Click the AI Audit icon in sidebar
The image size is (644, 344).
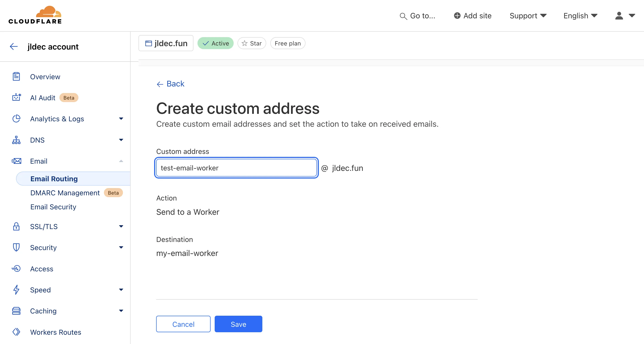pos(17,97)
